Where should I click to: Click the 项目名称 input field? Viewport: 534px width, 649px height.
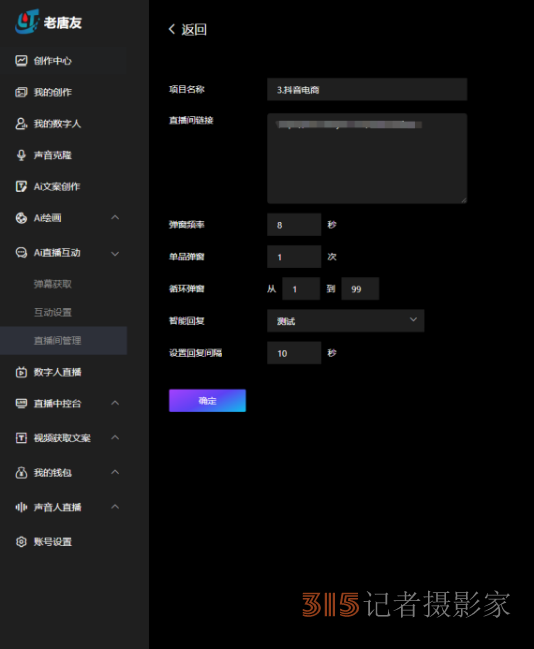coord(367,89)
